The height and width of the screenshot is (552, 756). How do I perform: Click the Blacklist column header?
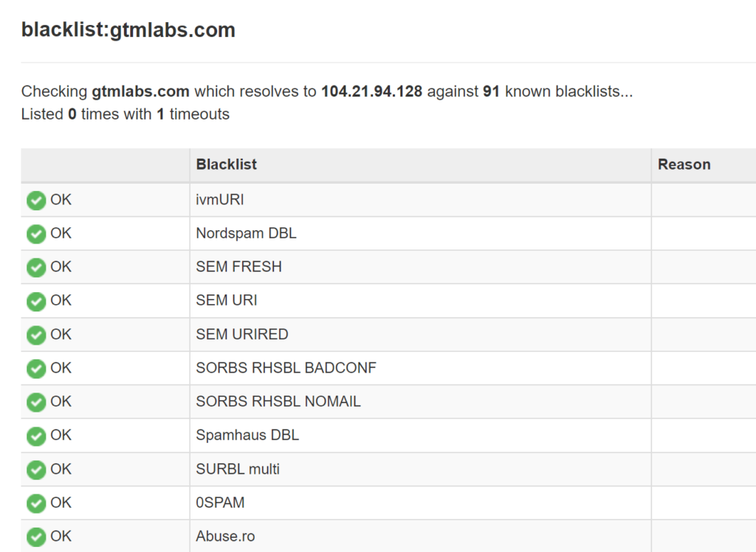tap(226, 165)
